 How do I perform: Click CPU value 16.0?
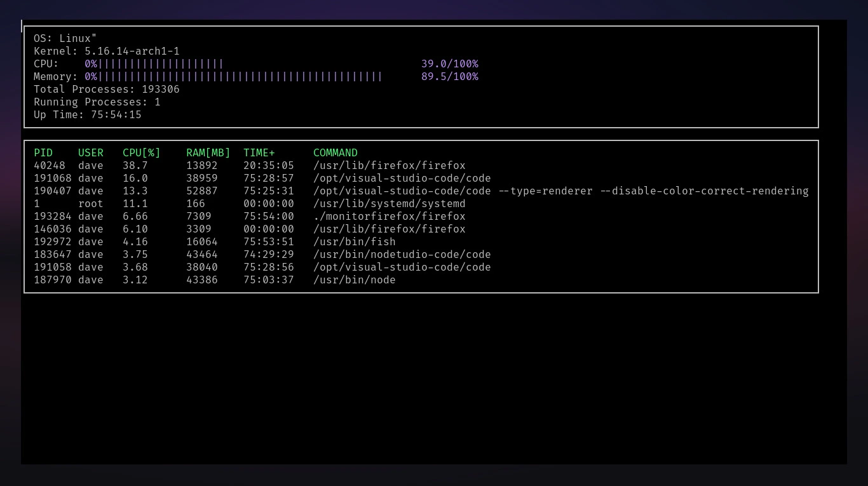135,179
